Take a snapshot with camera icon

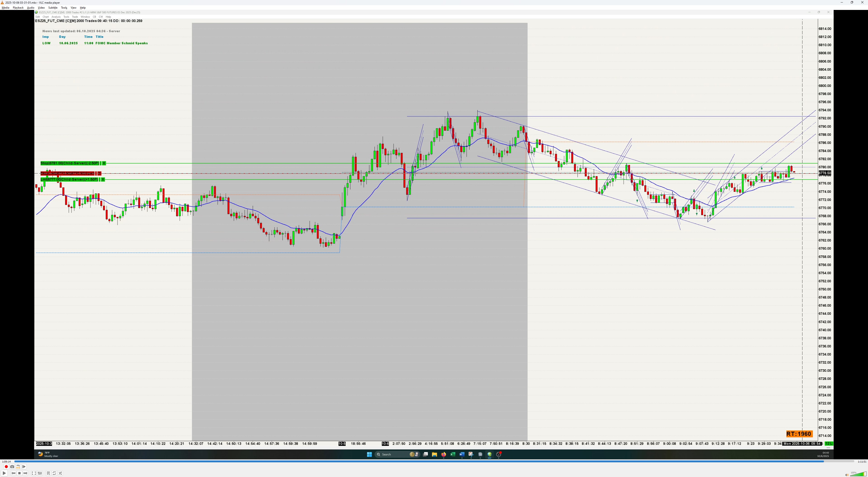(12, 467)
